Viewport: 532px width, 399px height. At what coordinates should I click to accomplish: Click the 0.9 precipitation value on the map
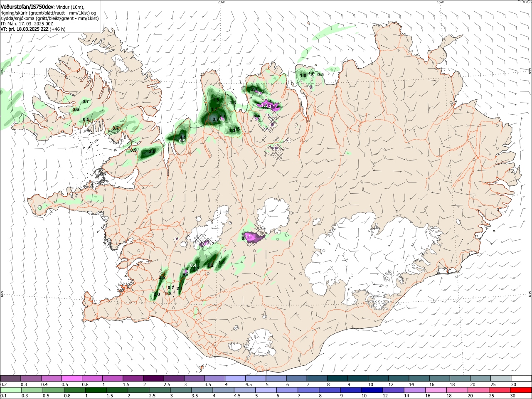coord(133,150)
